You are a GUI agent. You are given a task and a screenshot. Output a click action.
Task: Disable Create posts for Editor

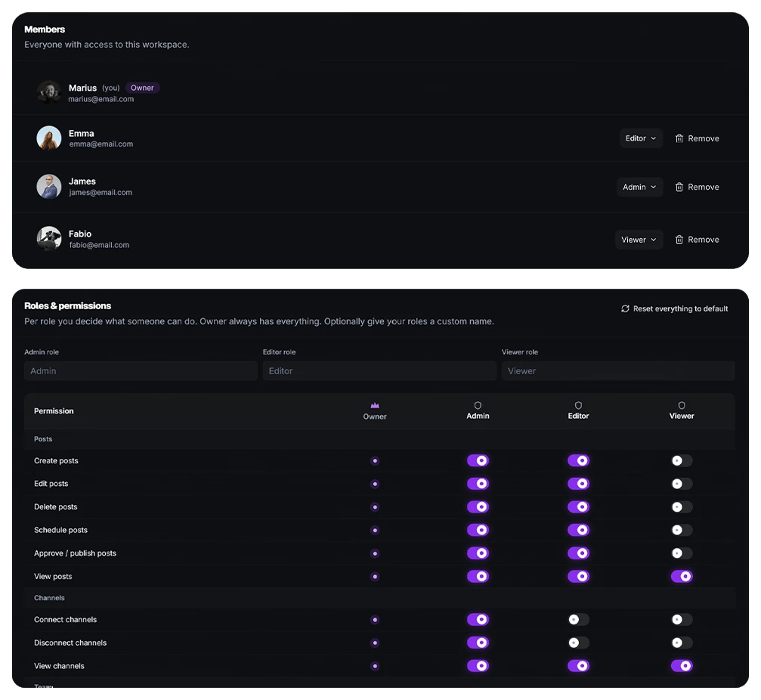[578, 460]
